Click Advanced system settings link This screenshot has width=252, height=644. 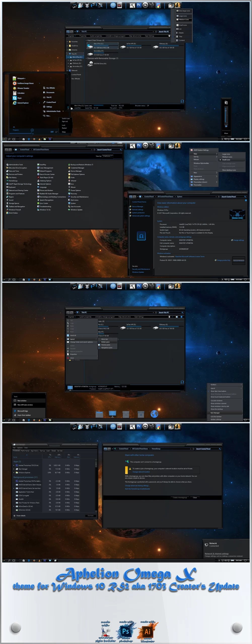click(141, 216)
